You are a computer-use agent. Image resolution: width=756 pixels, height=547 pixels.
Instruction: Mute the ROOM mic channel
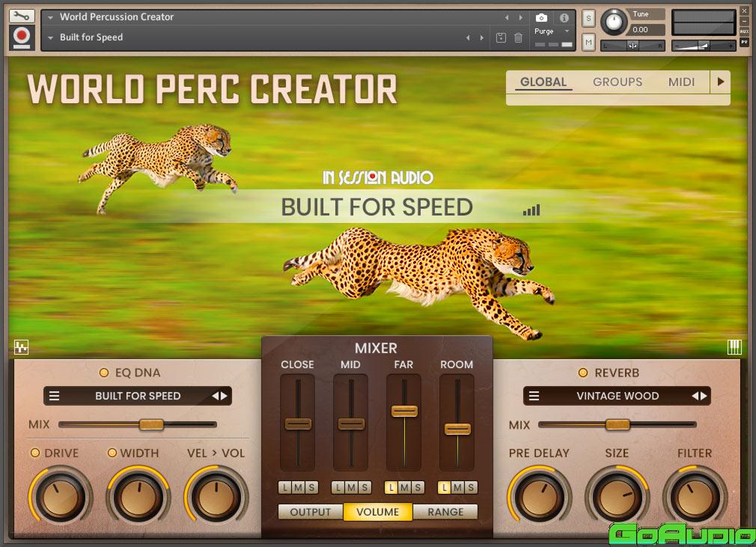(457, 488)
